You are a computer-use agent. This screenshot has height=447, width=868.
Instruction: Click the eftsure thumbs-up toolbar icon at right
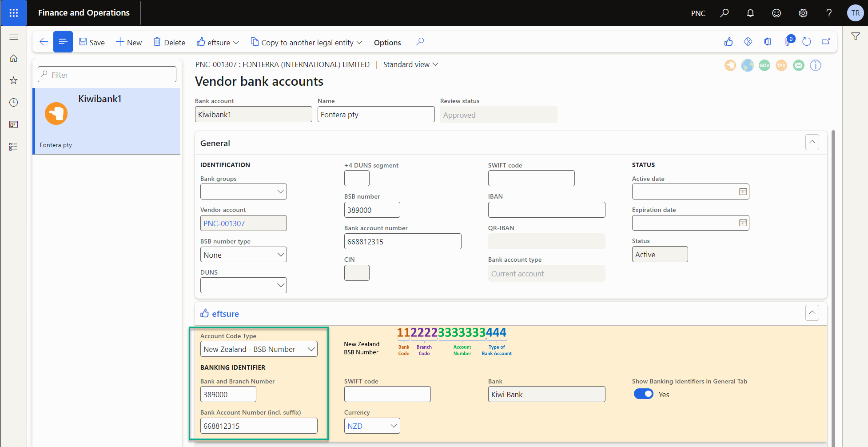(729, 42)
